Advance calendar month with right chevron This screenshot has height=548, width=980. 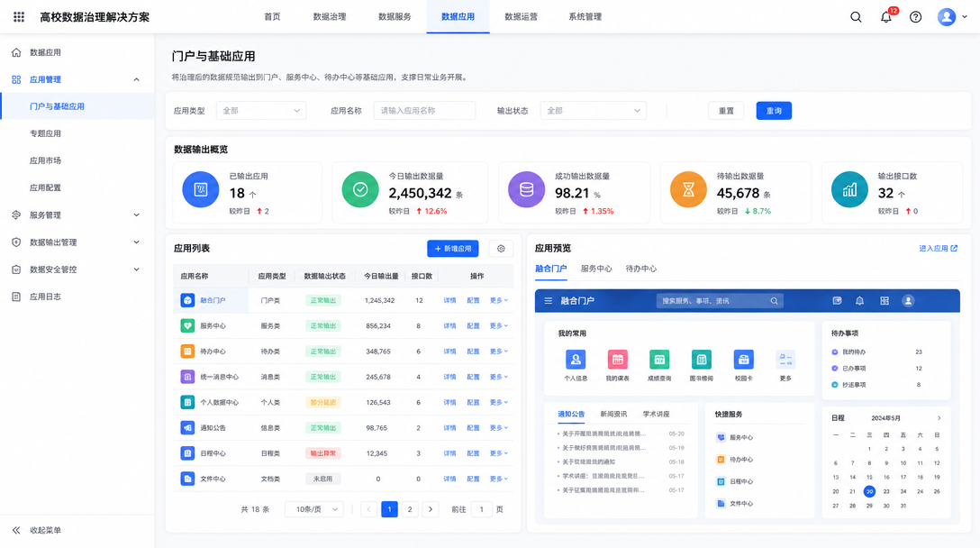click(939, 418)
